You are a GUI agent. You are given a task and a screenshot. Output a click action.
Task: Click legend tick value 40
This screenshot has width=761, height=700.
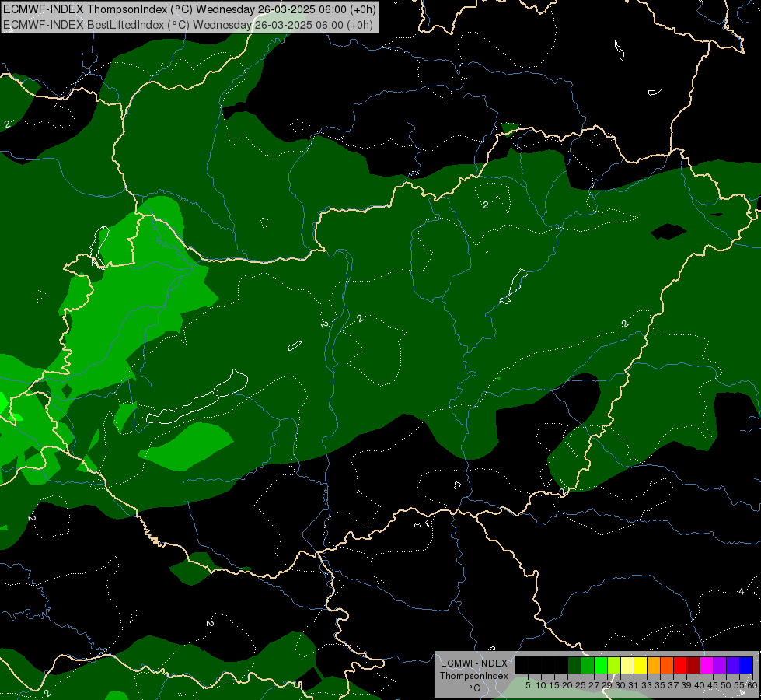point(700,685)
